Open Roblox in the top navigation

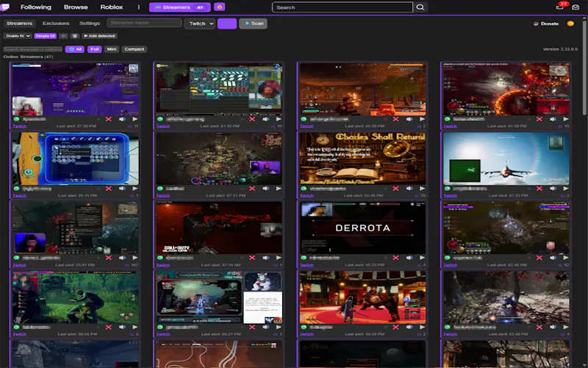[x=112, y=7]
